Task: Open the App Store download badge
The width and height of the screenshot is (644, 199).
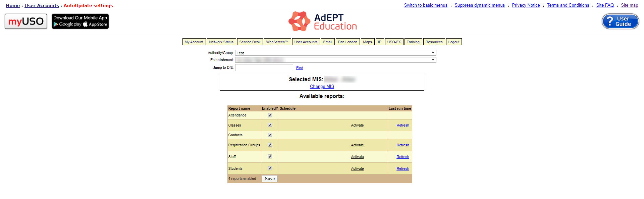Action: (95, 24)
